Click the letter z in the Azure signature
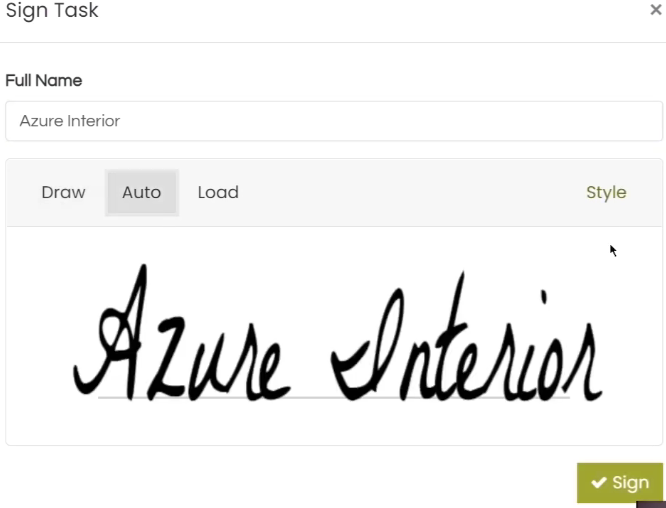Viewport: 666px width, 508px height. [x=167, y=359]
